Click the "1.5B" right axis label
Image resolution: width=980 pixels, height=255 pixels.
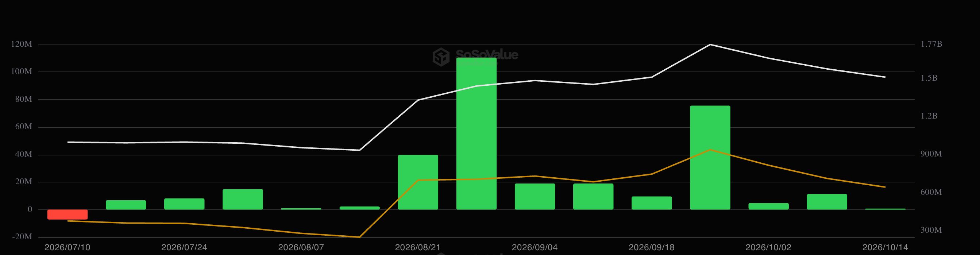coord(929,78)
